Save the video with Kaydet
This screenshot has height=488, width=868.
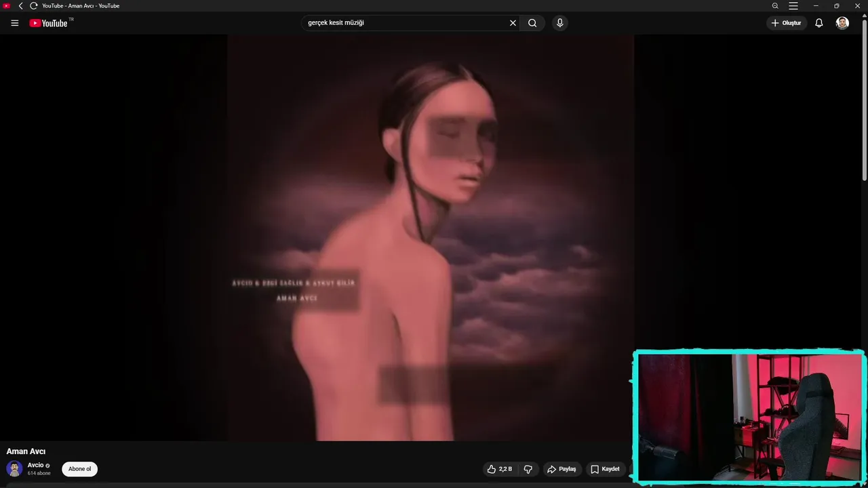pos(605,469)
